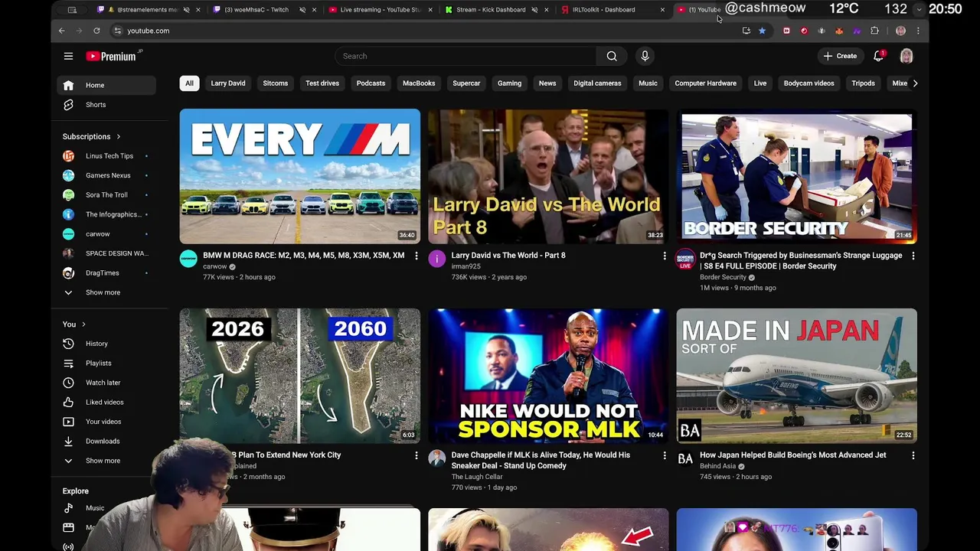Select the Sitcoms filter chip
This screenshot has height=551, width=980.
tap(276, 83)
